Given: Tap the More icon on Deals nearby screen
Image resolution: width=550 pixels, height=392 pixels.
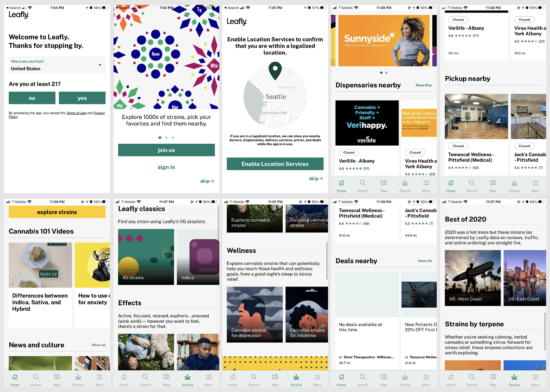Looking at the screenshot, I should tap(426, 380).
